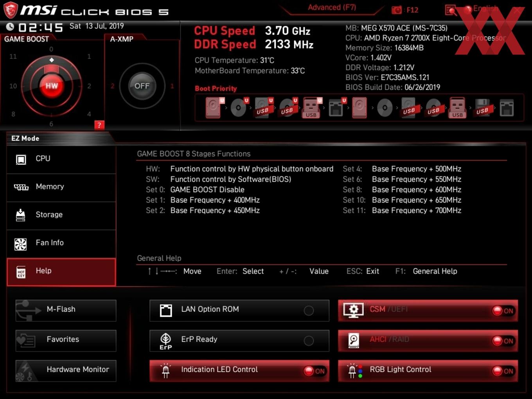Click the GAME BOOST 8 Stages Functions heading
The width and height of the screenshot is (532, 399).
194,154
